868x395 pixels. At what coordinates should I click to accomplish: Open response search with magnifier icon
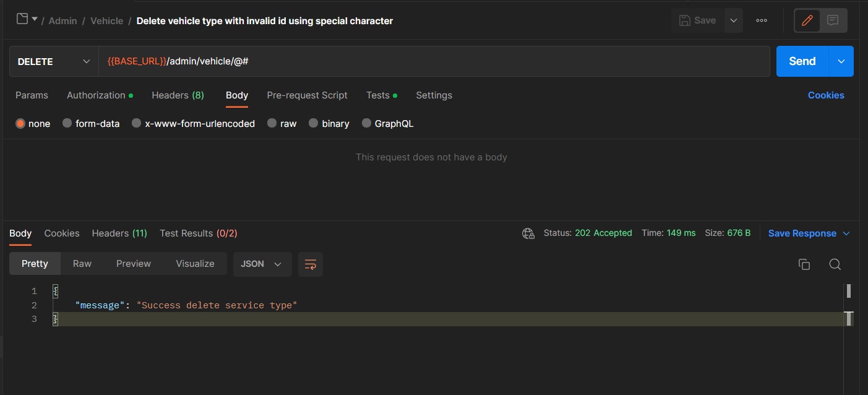point(835,264)
